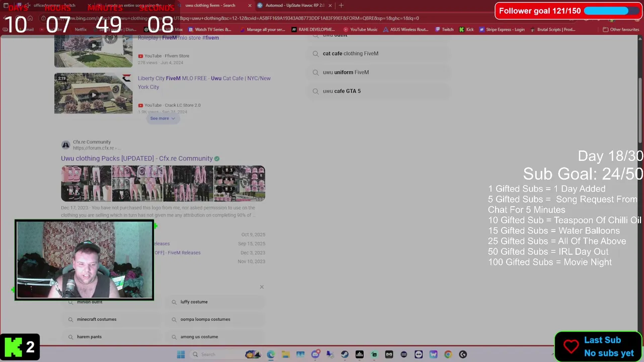Click the green Kick logo overlay

[13, 347]
